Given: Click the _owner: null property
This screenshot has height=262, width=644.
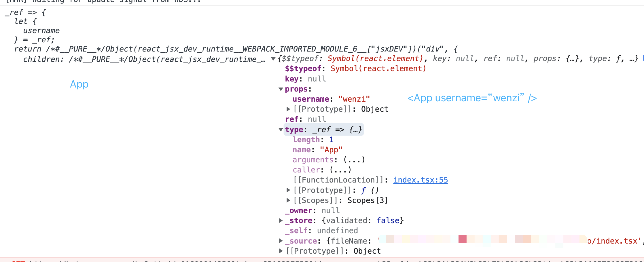Looking at the screenshot, I should 312,210.
